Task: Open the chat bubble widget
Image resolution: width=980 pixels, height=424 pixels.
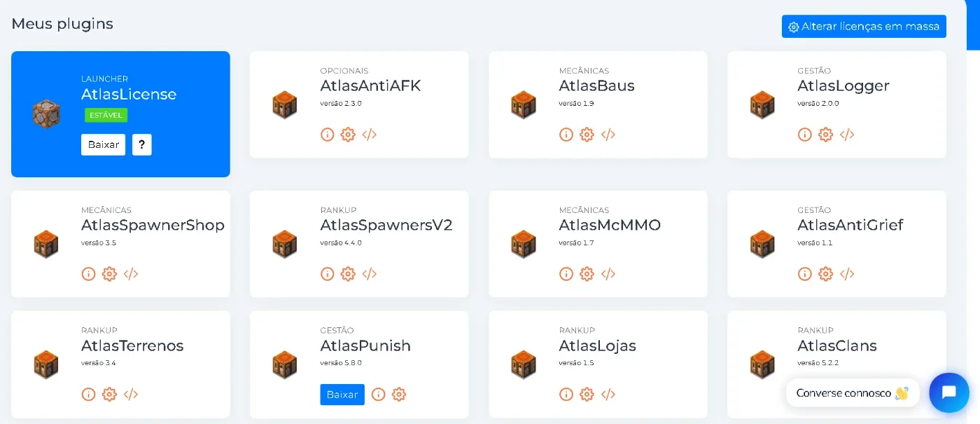Action: pos(949,392)
